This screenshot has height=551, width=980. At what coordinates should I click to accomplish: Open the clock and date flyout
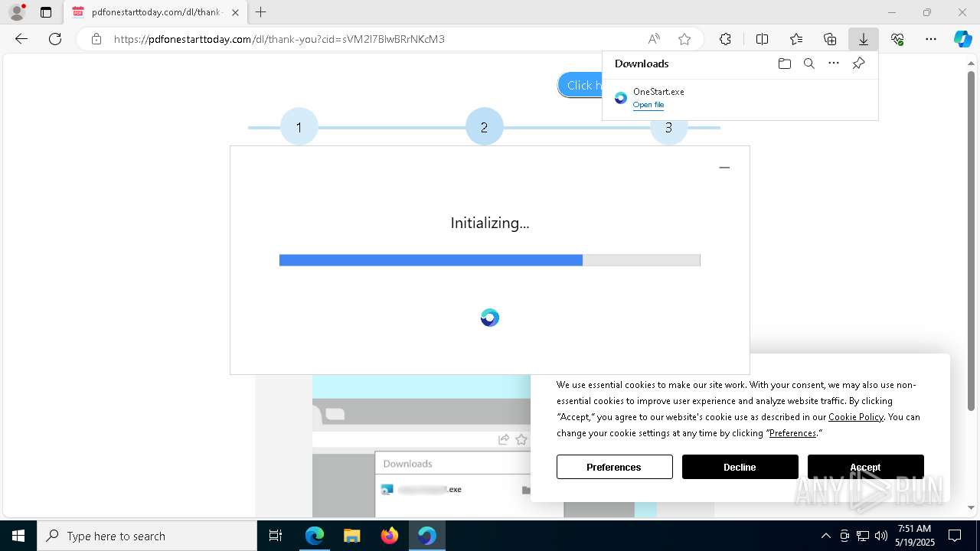click(914, 536)
